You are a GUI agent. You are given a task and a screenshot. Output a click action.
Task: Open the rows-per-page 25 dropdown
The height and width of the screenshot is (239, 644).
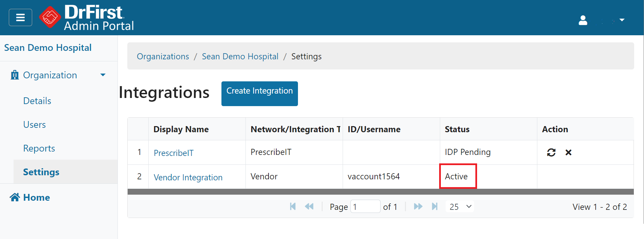click(x=460, y=206)
